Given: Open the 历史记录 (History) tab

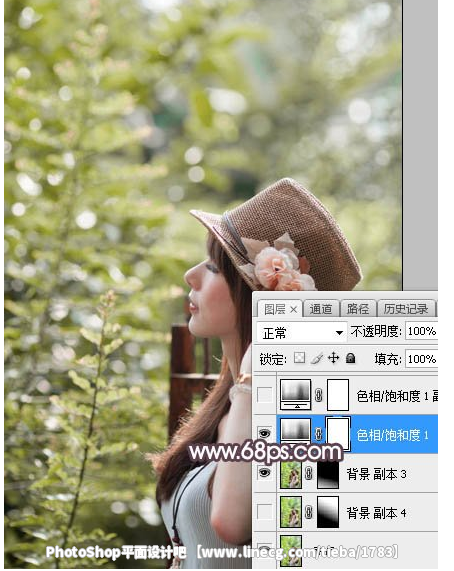Looking at the screenshot, I should pos(406,309).
